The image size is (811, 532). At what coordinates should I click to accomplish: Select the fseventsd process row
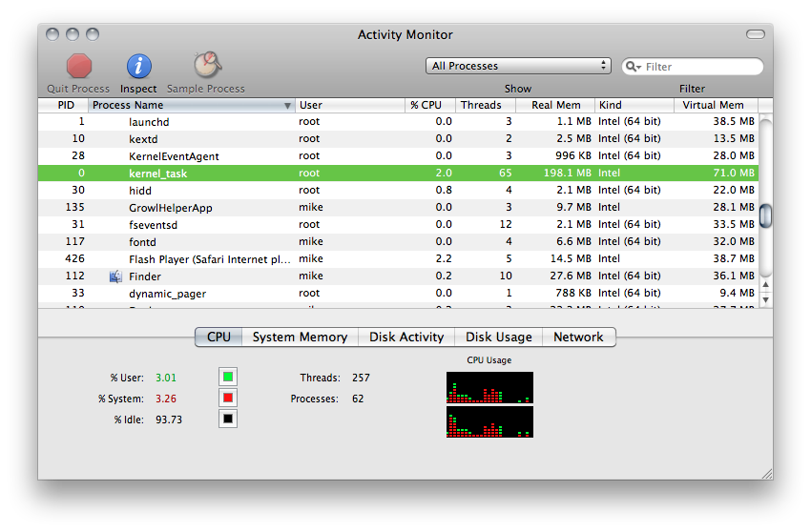click(x=398, y=224)
